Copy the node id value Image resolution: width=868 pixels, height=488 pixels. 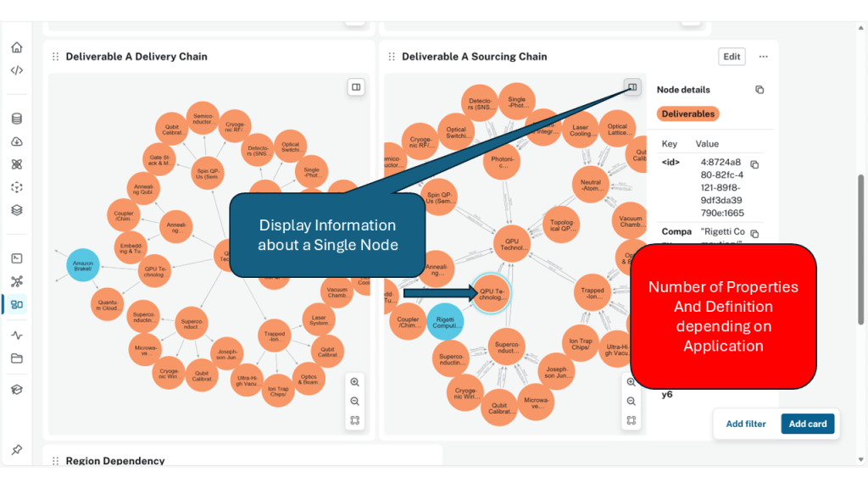[x=754, y=164]
